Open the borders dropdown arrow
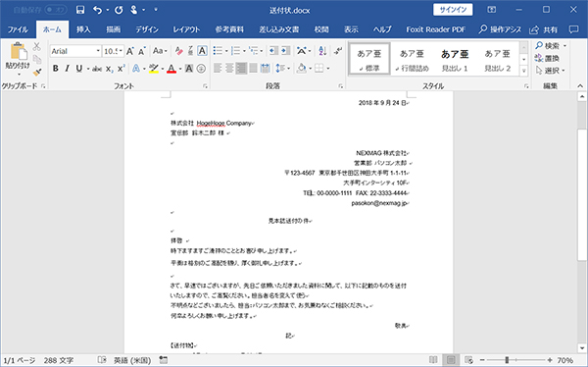This screenshot has height=367, width=588. [328, 69]
